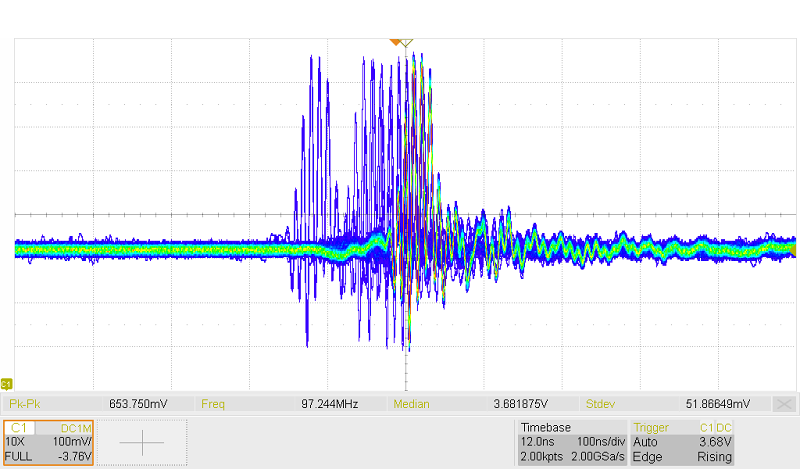Open the Trigger settings box

[x=684, y=442]
